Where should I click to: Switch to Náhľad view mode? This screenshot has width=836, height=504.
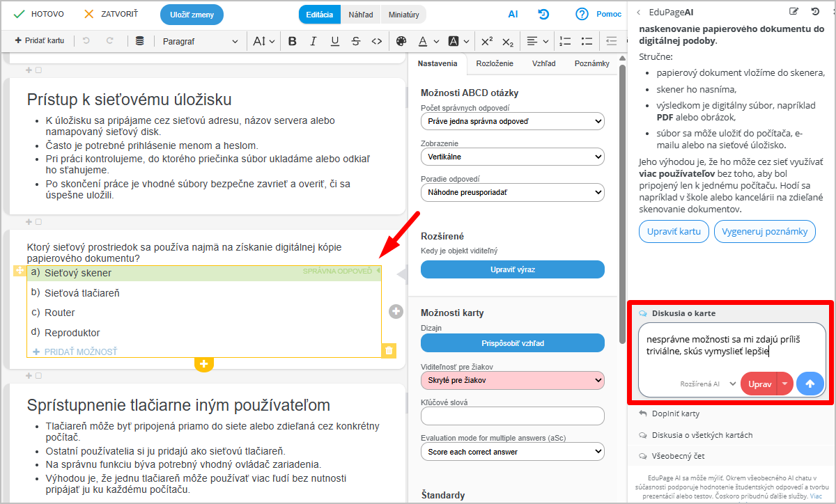[361, 15]
